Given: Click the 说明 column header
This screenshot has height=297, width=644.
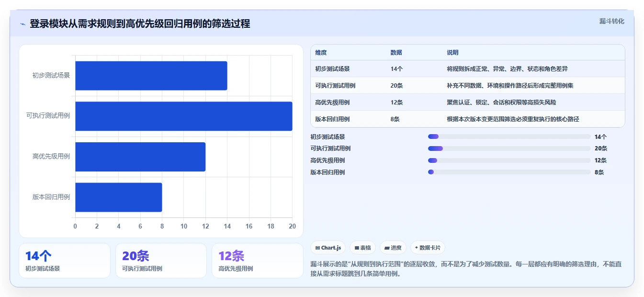Looking at the screenshot, I should point(452,53).
